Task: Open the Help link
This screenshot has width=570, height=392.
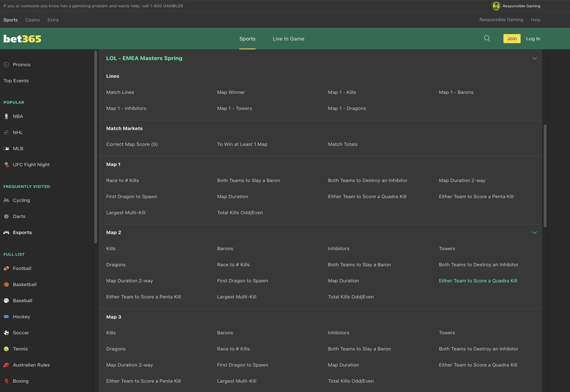Action: click(536, 20)
